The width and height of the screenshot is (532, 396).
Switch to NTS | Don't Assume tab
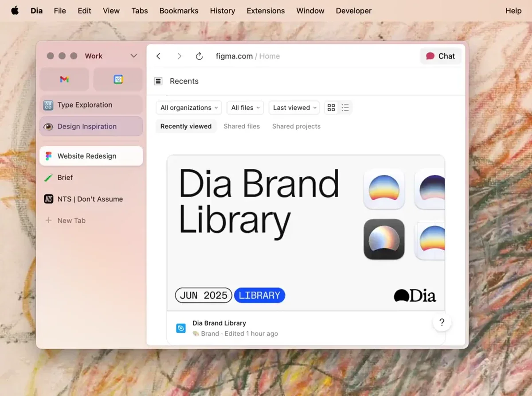pos(91,199)
